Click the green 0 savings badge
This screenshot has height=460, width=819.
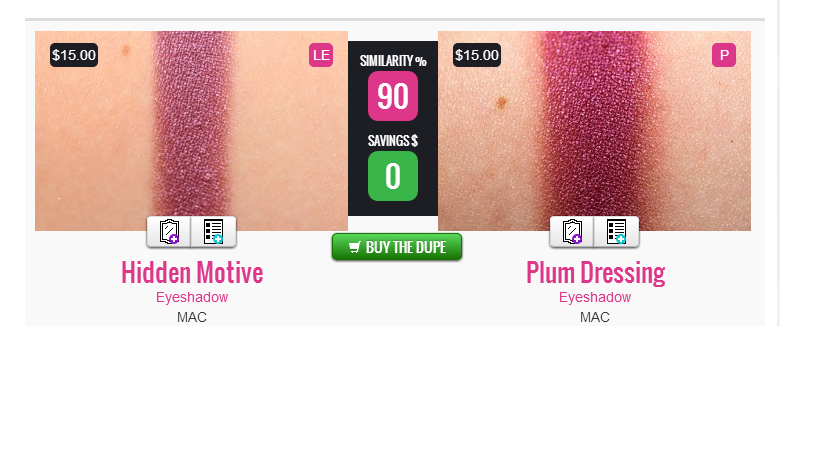coord(393,176)
